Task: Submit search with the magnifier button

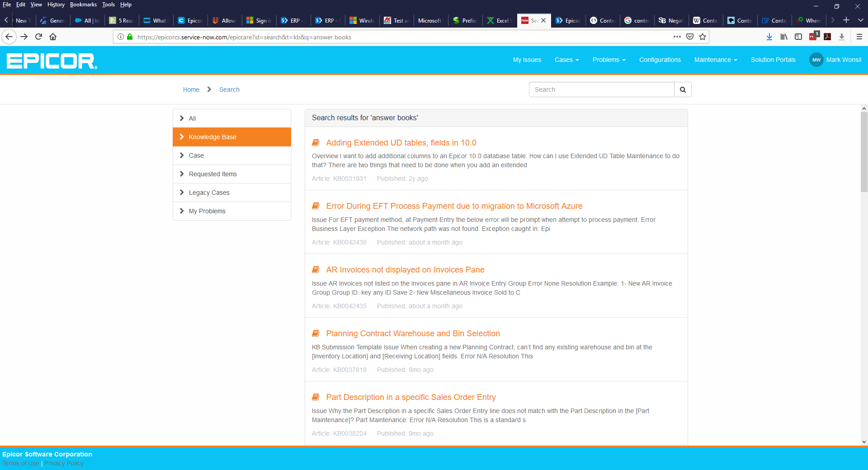Action: (683, 89)
